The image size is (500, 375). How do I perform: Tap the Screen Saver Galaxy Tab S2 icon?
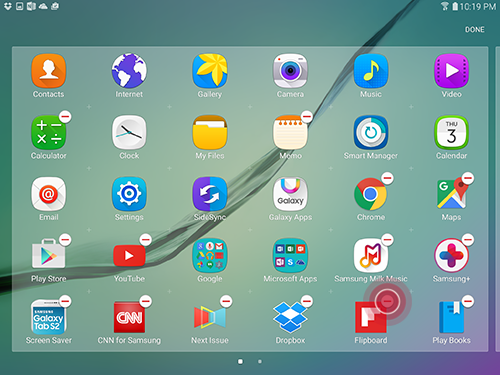tap(48, 317)
